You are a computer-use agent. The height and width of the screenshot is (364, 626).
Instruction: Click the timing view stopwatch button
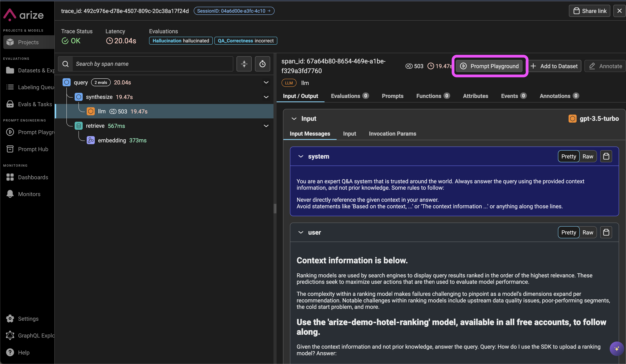262,64
